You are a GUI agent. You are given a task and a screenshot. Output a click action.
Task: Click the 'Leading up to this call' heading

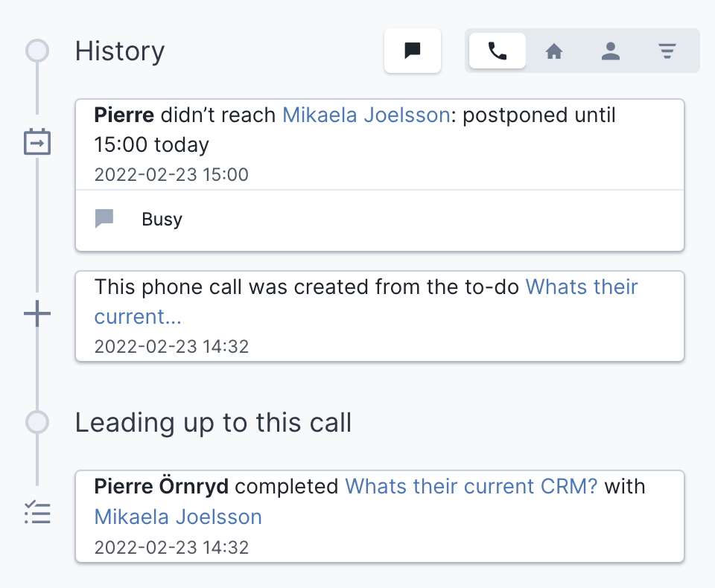coord(214,423)
